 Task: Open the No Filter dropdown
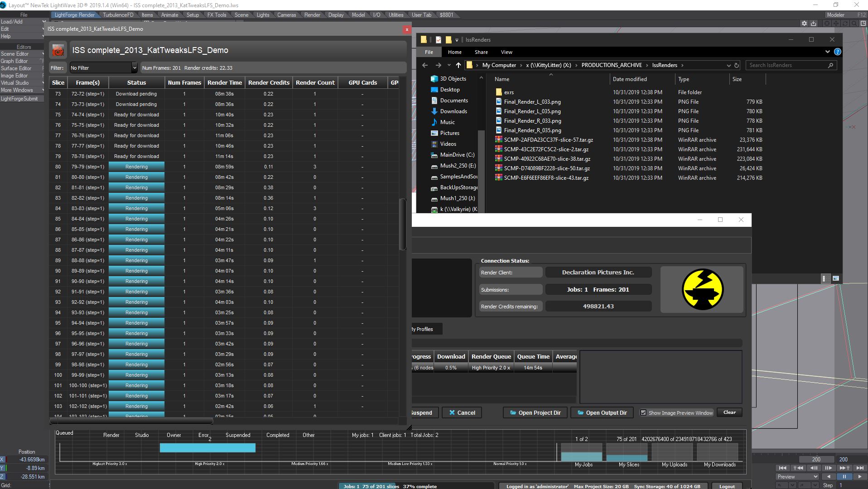click(103, 68)
